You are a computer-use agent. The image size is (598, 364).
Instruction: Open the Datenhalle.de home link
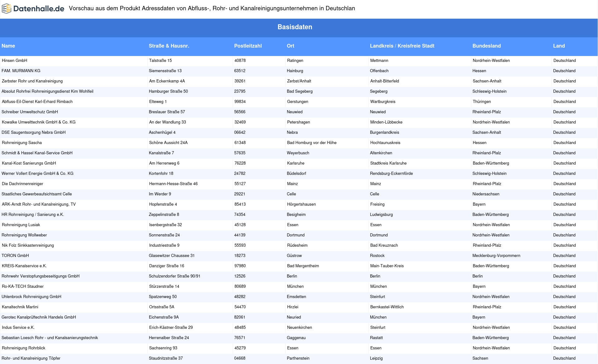[33, 9]
